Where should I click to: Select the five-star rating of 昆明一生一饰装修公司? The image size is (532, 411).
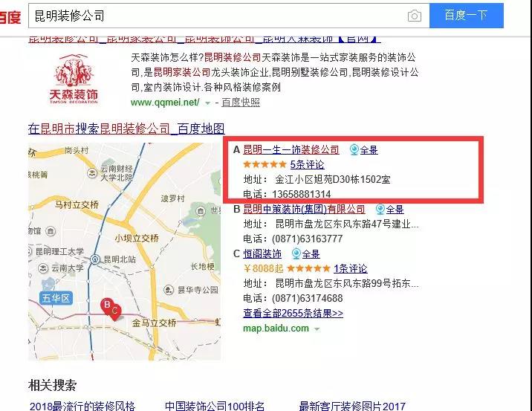(265, 164)
